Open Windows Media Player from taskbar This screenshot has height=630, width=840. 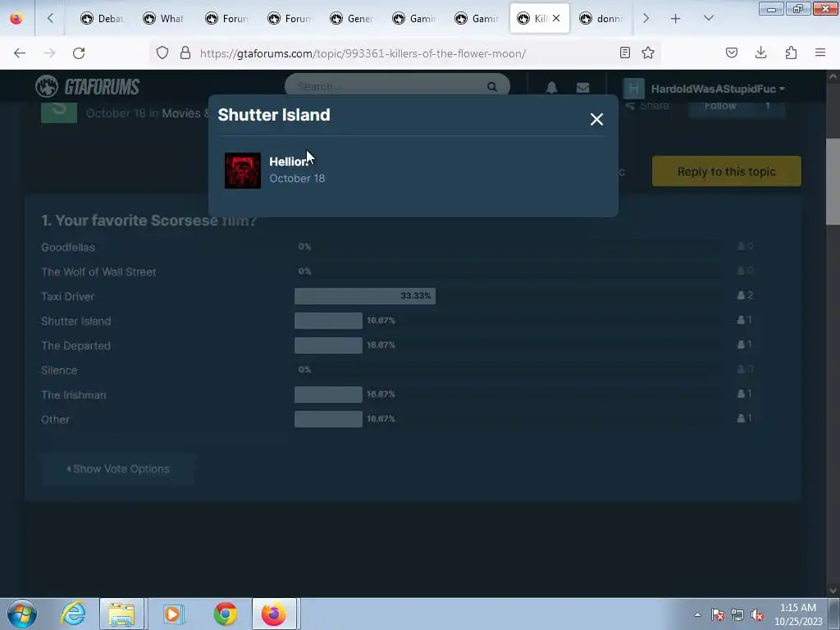pyautogui.click(x=173, y=614)
